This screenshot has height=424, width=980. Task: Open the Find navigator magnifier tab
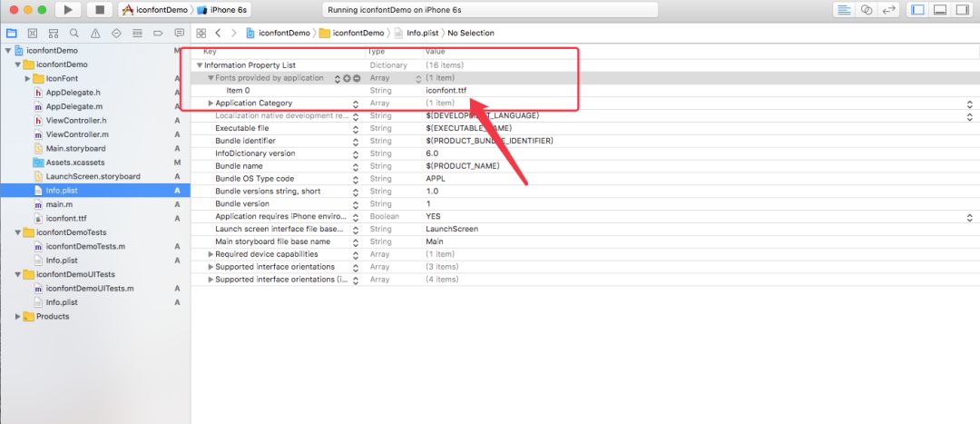coord(74,34)
